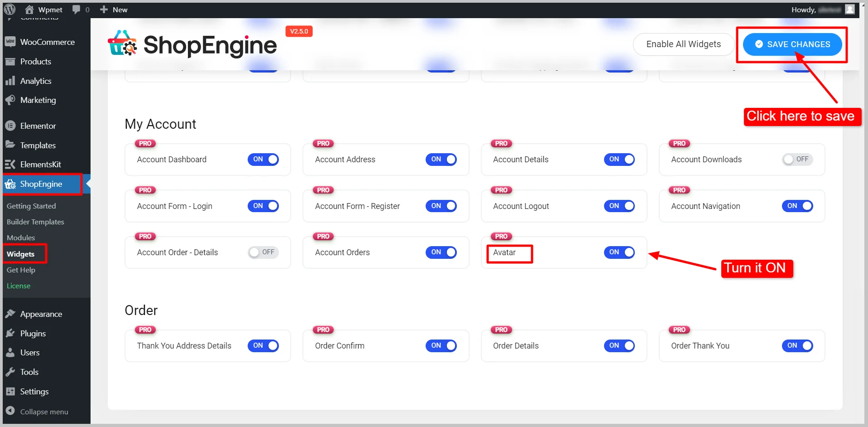This screenshot has height=427, width=868.
Task: Click the Marketing megaphone icon
Action: [x=10, y=100]
